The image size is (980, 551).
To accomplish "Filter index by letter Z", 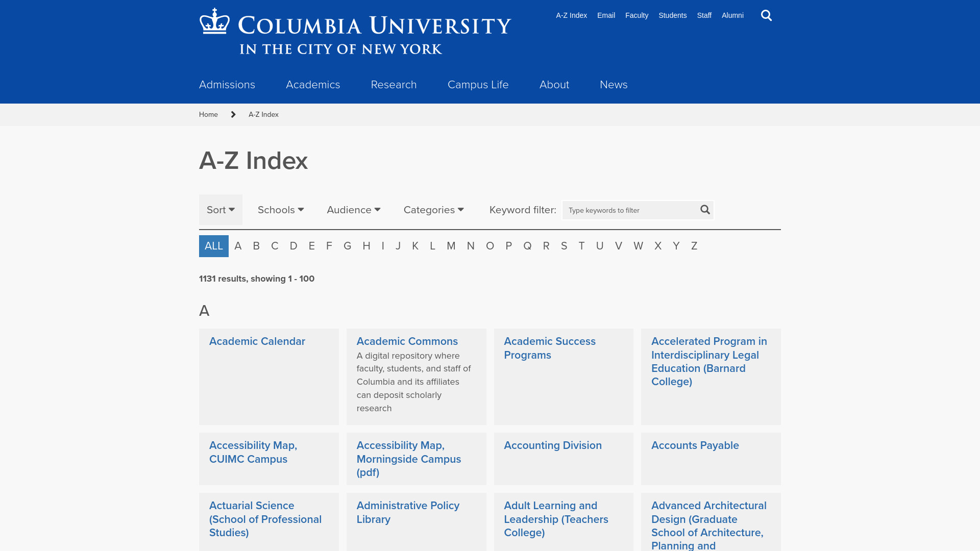I will (x=694, y=246).
